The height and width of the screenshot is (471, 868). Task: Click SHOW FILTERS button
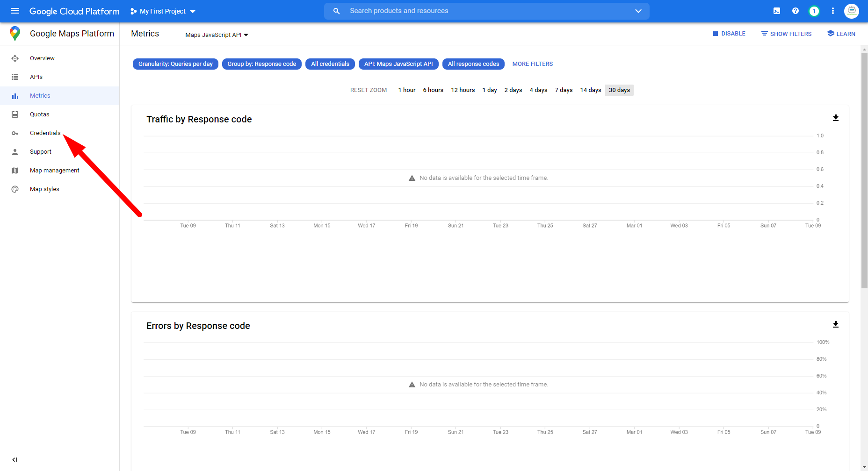(x=786, y=34)
